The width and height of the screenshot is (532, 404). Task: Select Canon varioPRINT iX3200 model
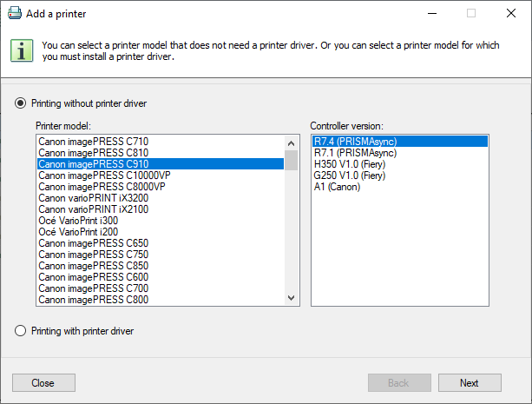click(x=94, y=198)
